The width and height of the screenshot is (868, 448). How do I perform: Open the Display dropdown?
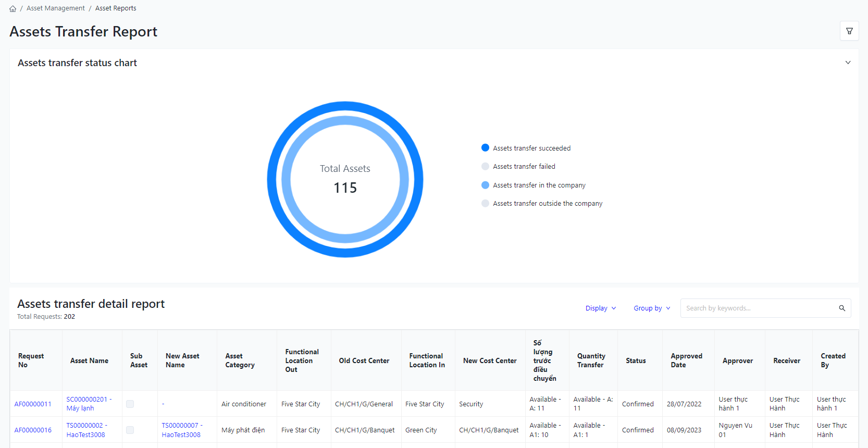click(x=600, y=308)
